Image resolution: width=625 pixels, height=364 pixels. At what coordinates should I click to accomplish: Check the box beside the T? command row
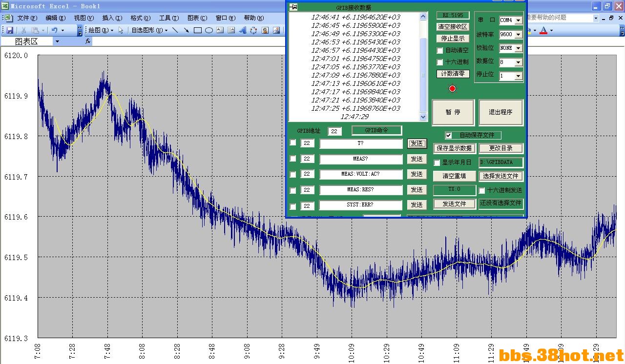click(293, 142)
